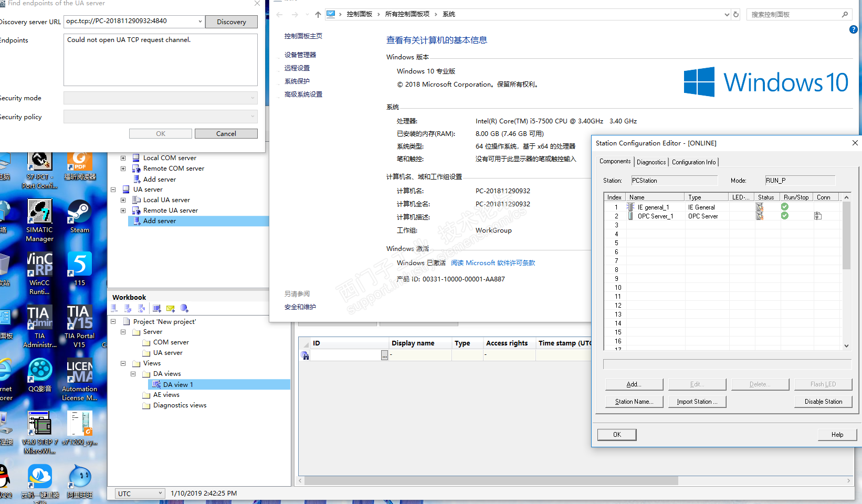
Task: Click the green Run/Stop indicator for OPC Server_1
Action: [x=784, y=216]
